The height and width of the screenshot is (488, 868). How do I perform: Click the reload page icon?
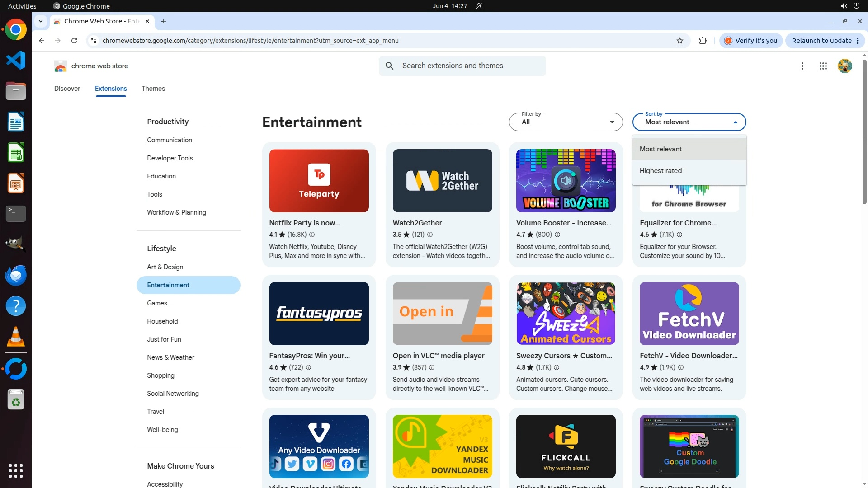coord(74,41)
